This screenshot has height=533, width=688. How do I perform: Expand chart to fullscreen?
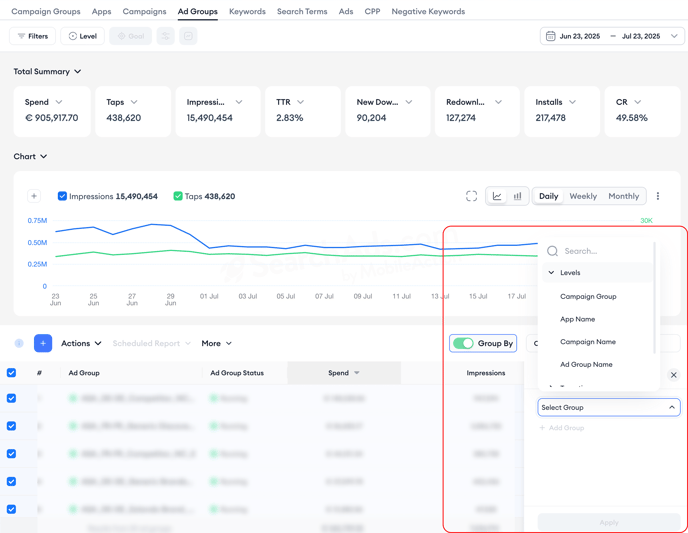(471, 196)
